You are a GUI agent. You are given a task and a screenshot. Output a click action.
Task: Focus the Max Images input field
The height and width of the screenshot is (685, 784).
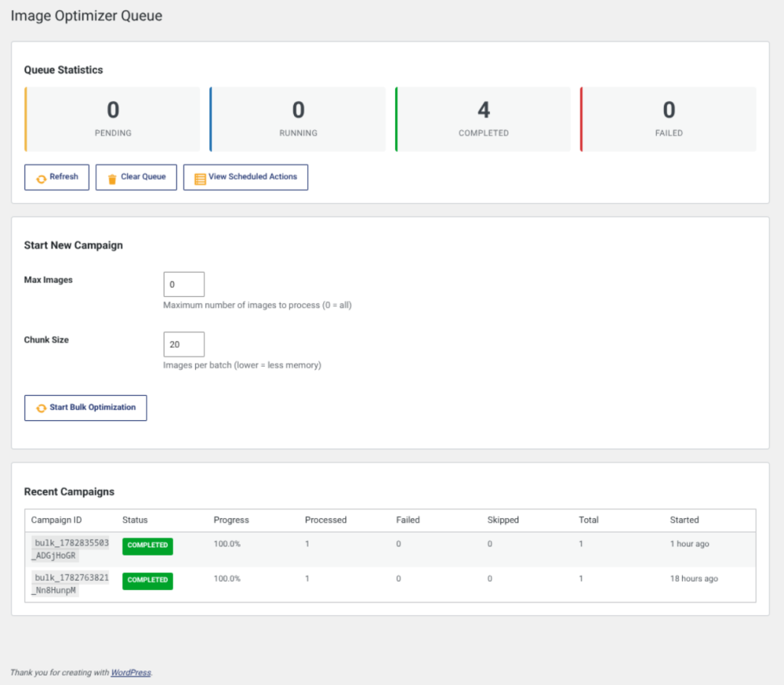click(184, 284)
